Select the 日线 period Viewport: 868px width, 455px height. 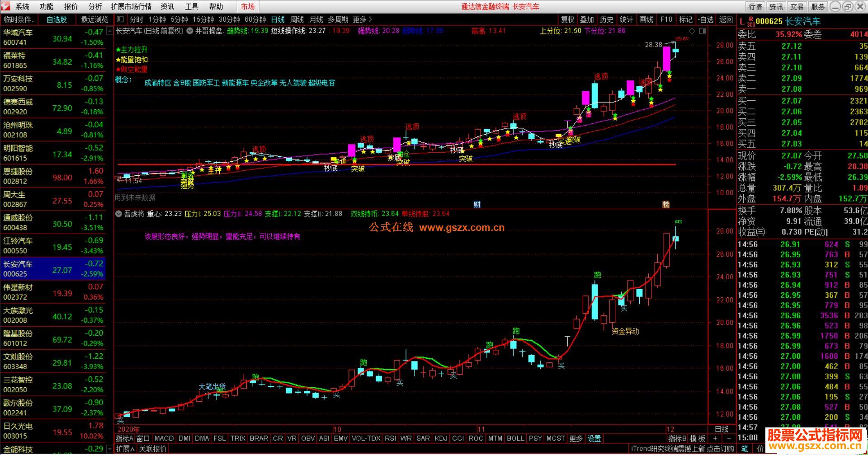pyautogui.click(x=278, y=19)
